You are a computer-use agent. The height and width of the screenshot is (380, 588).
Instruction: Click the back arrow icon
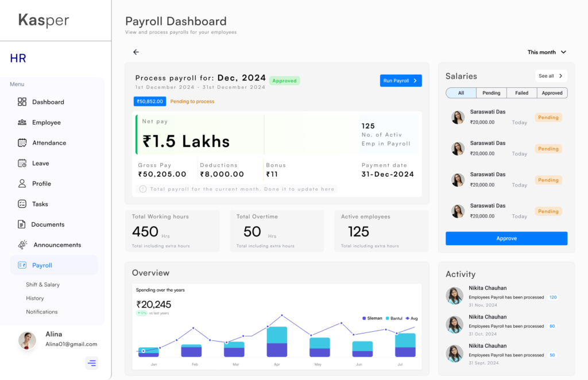pyautogui.click(x=136, y=52)
